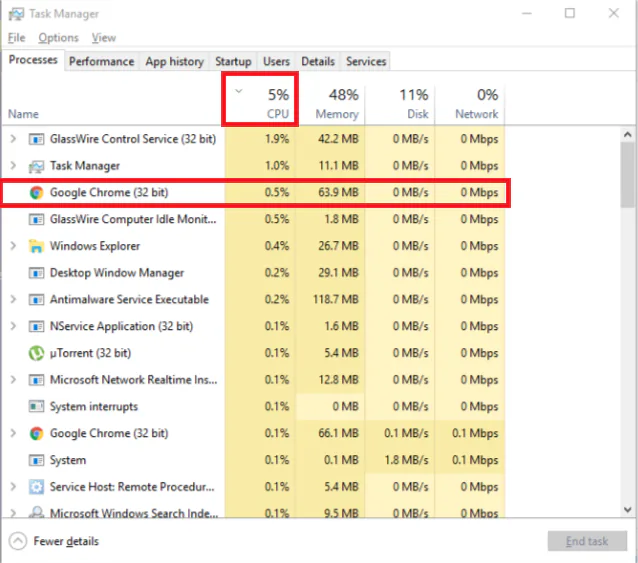
Task: Click the GlassWire Control Service process icon
Action: click(36, 139)
